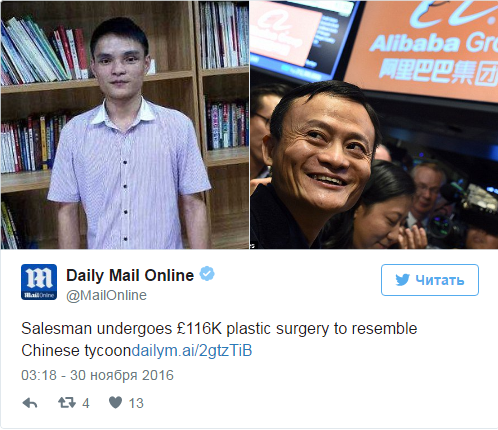The height and width of the screenshot is (430, 498).
Task: Open the @MailOnline handle
Action: [x=106, y=295]
